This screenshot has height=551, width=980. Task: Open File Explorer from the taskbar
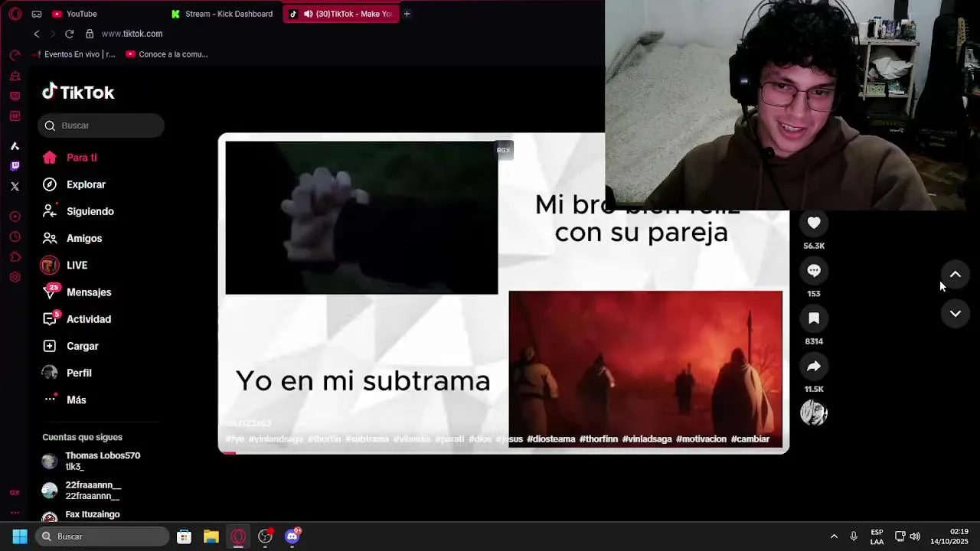tap(211, 536)
